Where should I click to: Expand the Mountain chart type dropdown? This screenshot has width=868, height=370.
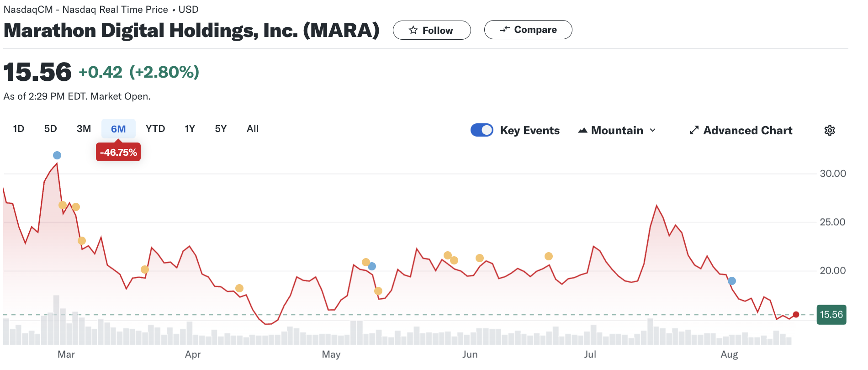(x=653, y=131)
